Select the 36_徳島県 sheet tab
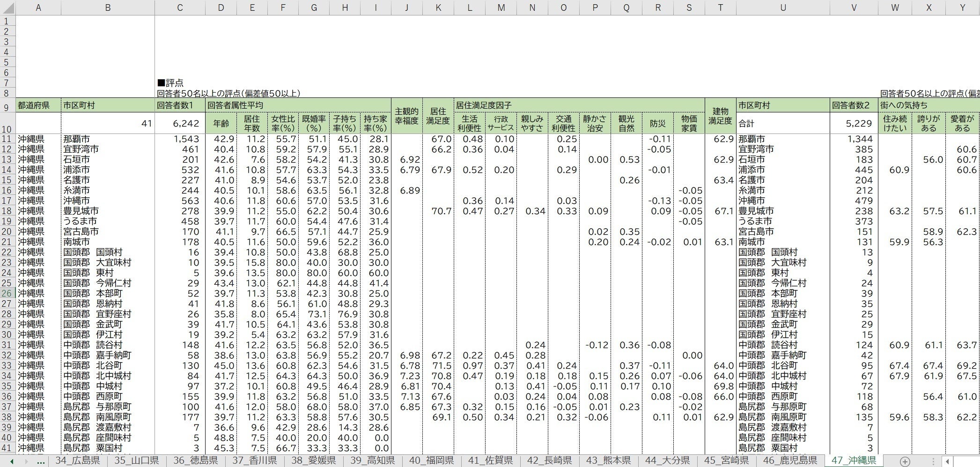The height and width of the screenshot is (467, 980). [x=196, y=460]
